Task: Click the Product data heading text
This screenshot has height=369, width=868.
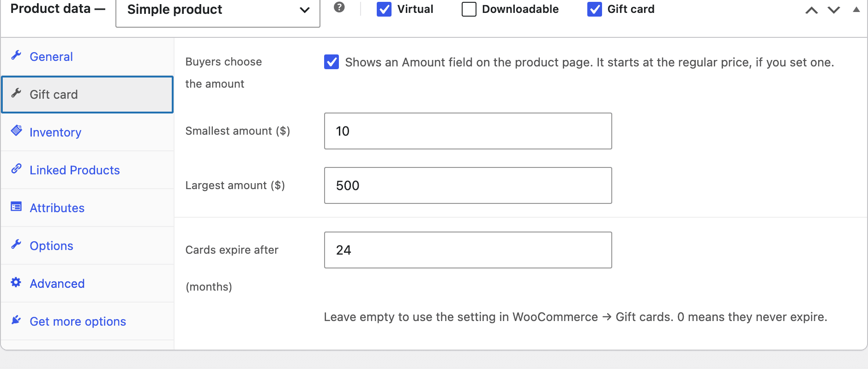Action: pyautogui.click(x=50, y=8)
